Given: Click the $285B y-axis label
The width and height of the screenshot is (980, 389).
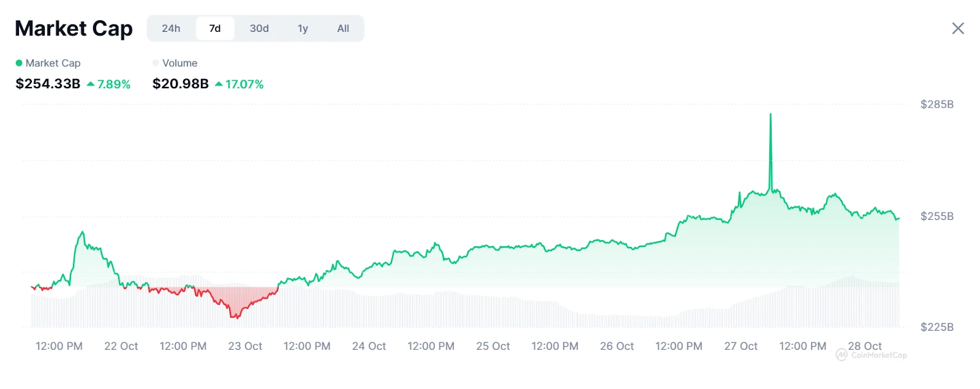Looking at the screenshot, I should [x=937, y=104].
